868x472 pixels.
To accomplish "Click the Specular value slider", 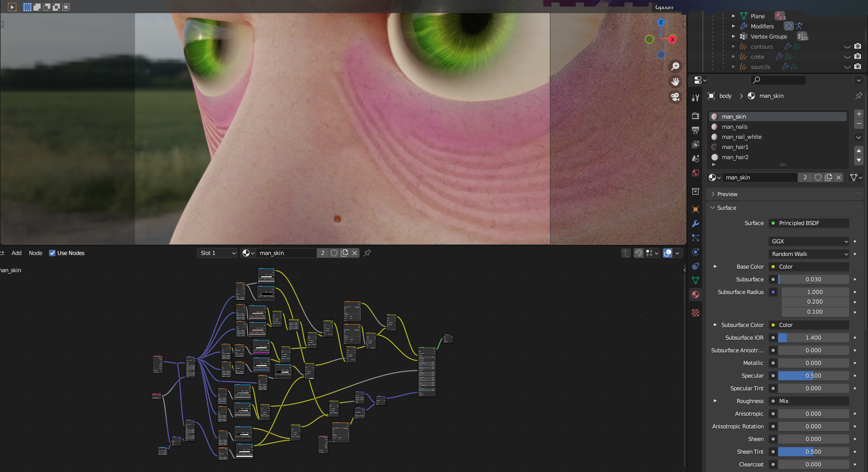I will 813,376.
